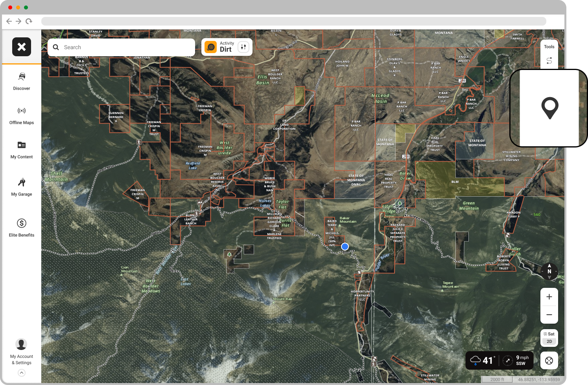Expand the account menu chevron
The width and height of the screenshot is (588, 385).
[x=22, y=373]
